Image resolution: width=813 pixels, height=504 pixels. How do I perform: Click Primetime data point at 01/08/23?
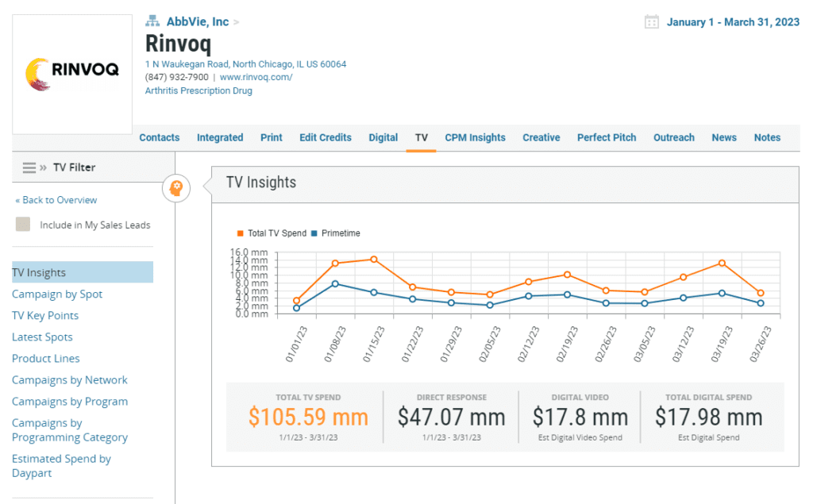[x=335, y=283]
